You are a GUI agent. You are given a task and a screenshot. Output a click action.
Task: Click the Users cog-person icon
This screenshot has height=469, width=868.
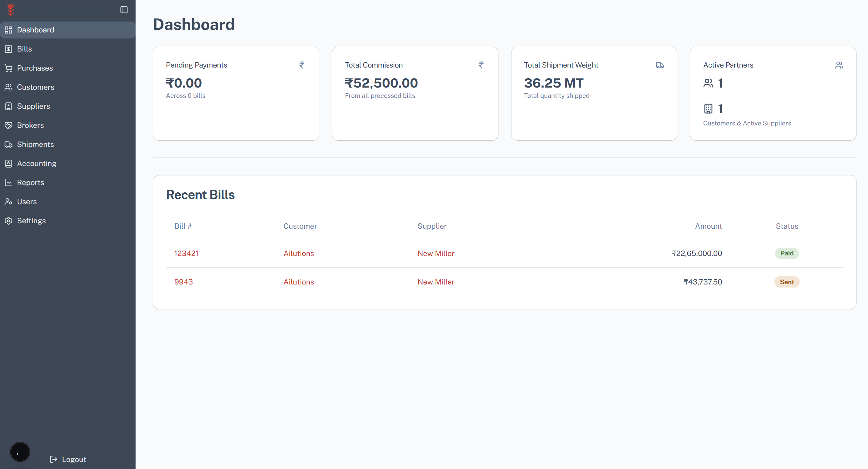[x=8, y=202]
